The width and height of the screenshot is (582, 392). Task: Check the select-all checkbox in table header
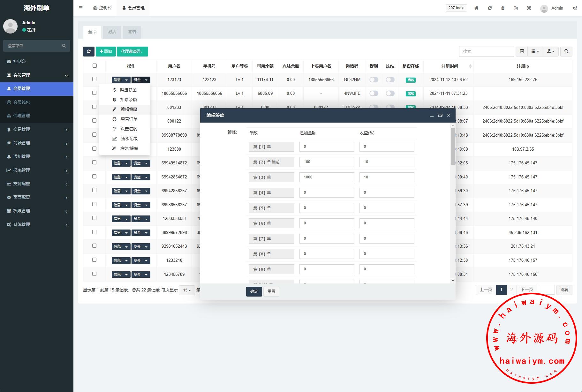94,66
